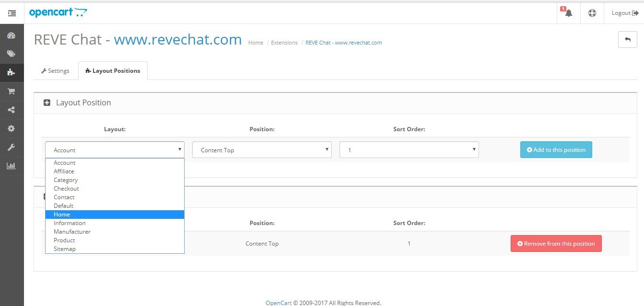
Task: Open the Sort Order dropdown showing 1
Action: (409, 150)
